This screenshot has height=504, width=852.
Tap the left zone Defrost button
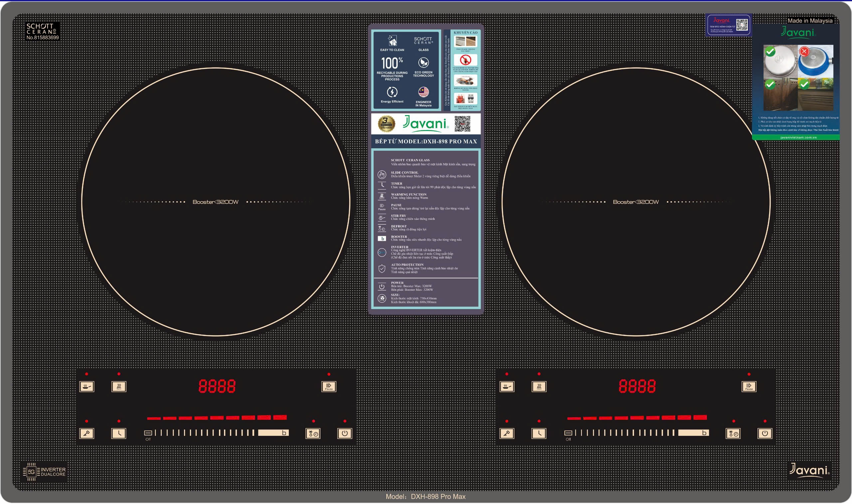pos(313,433)
